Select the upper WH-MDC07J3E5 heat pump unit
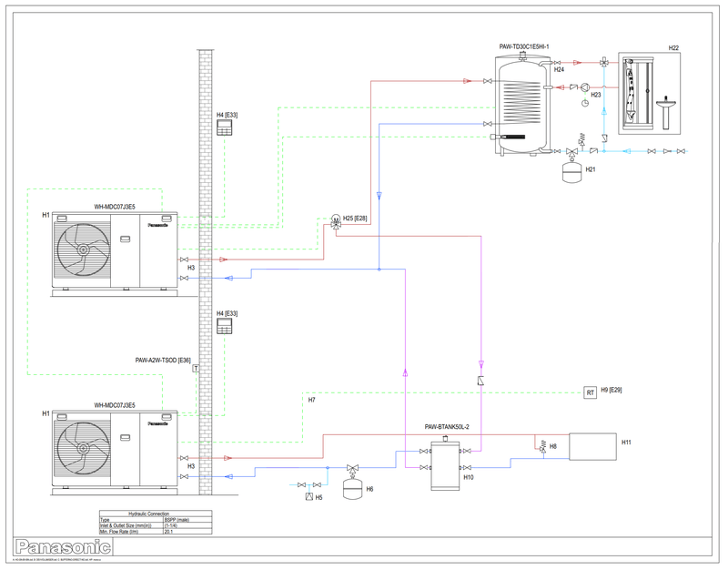 pos(115,254)
